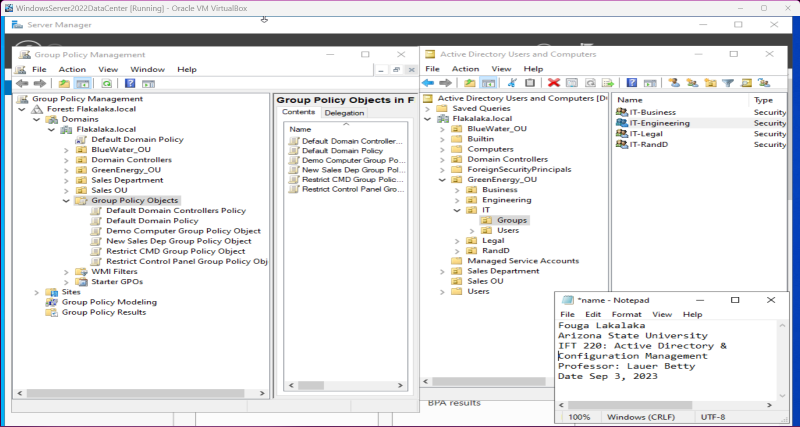800x427 pixels.
Task: Expand the Business OU under GreenEnergy_OU in AD tree
Action: point(457,190)
